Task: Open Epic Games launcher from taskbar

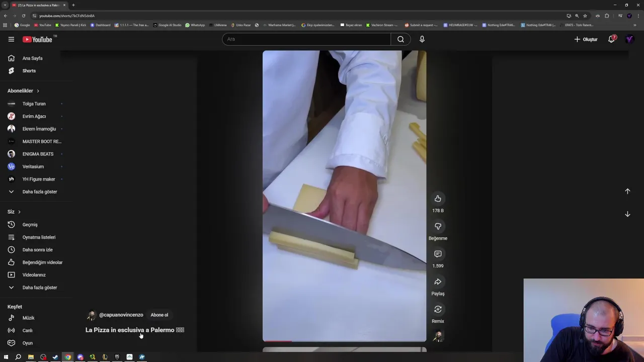Action: pos(117,357)
